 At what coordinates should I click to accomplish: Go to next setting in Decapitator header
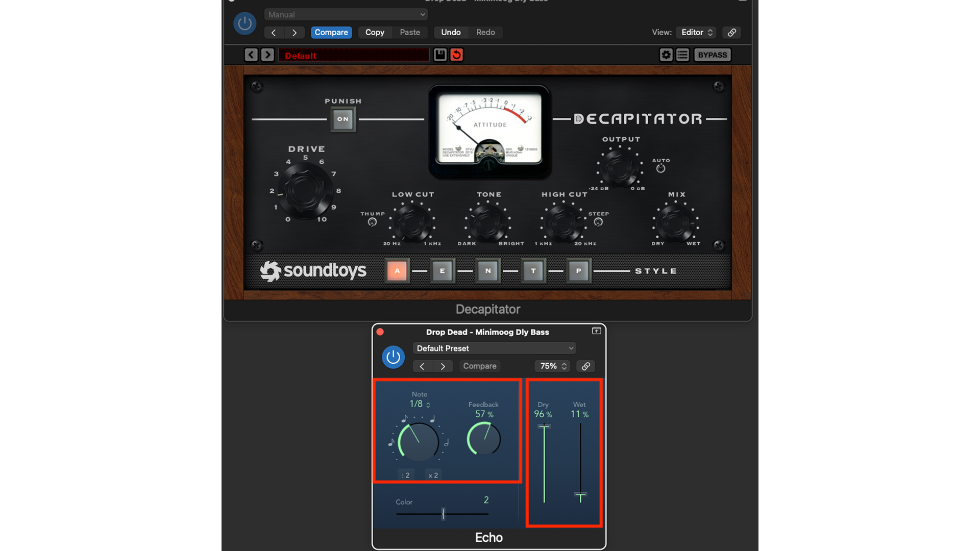pyautogui.click(x=295, y=33)
